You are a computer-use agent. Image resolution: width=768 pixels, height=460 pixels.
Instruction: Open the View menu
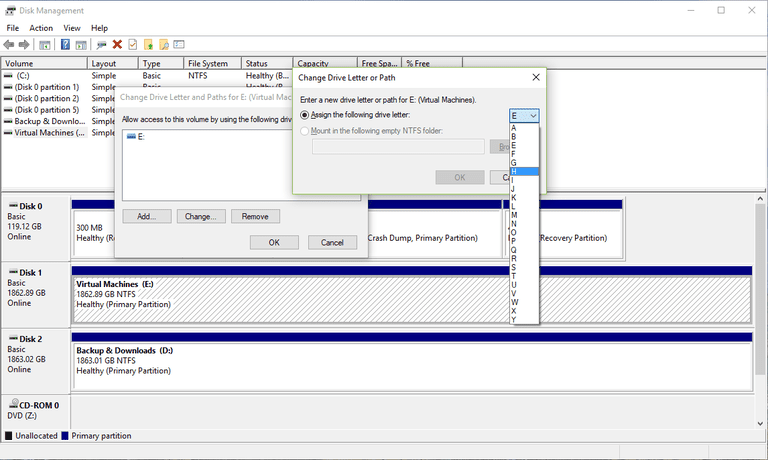(72, 28)
